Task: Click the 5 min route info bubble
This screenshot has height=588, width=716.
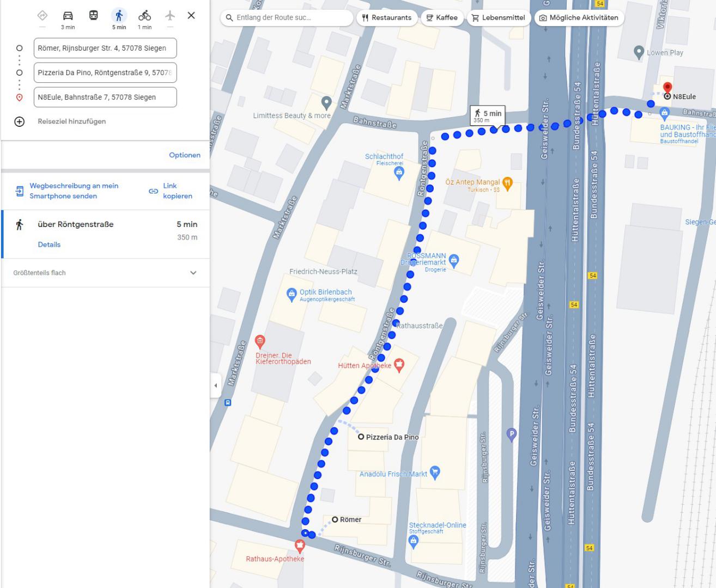Action: pyautogui.click(x=488, y=116)
